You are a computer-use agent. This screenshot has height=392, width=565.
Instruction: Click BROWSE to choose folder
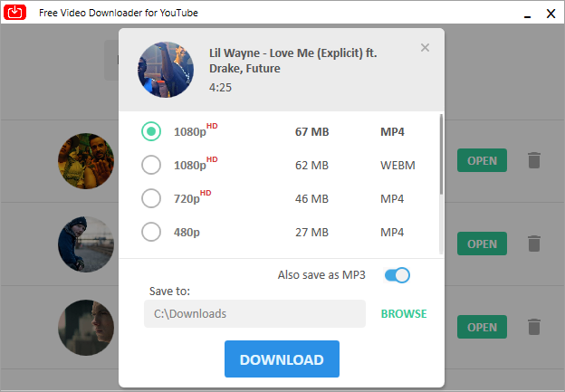[x=404, y=314]
